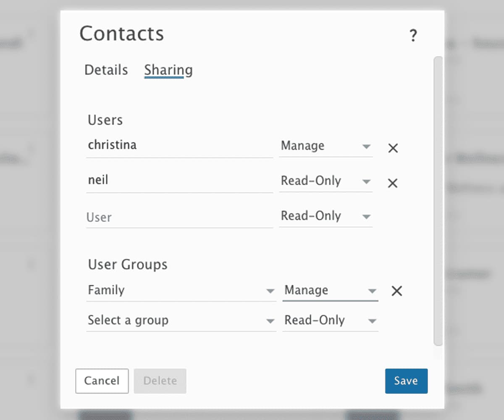
Task: Click the disabled Delete button
Action: 160,381
